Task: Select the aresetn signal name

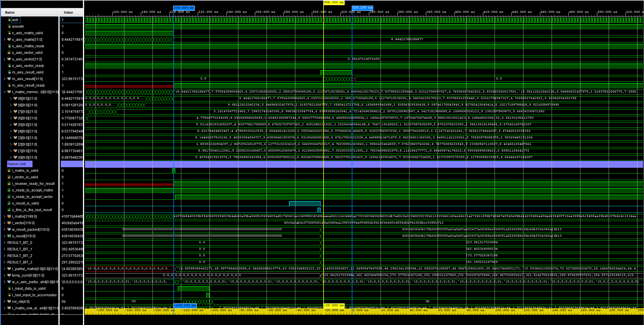Action: pos(18,26)
